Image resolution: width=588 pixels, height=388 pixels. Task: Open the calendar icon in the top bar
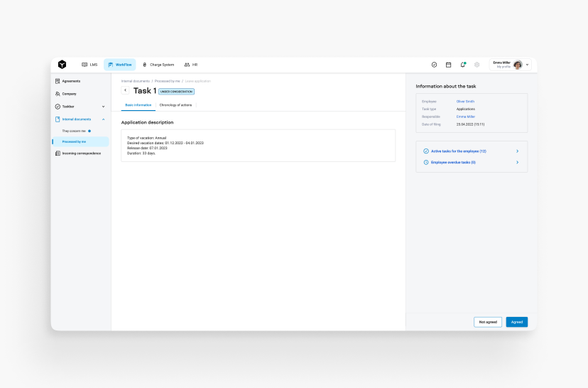(x=448, y=65)
